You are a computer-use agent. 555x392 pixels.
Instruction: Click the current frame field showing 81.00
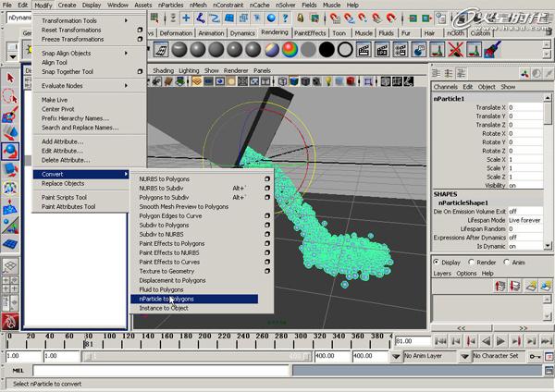412,341
